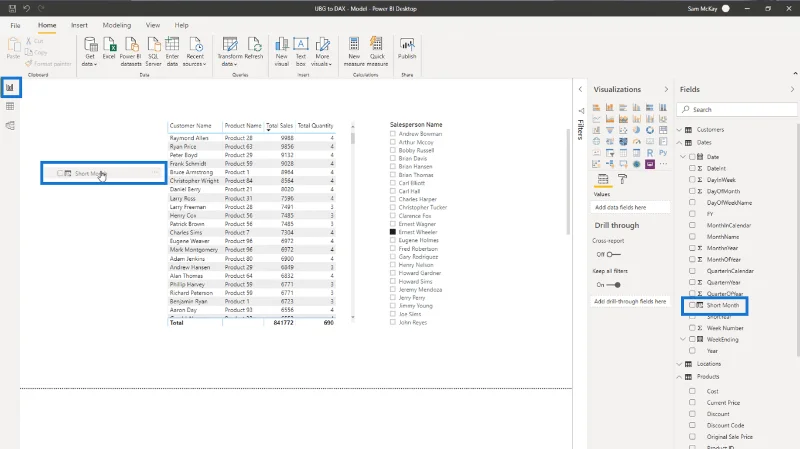The width and height of the screenshot is (800, 449).
Task: Connect to SQL Server
Action: 153,52
